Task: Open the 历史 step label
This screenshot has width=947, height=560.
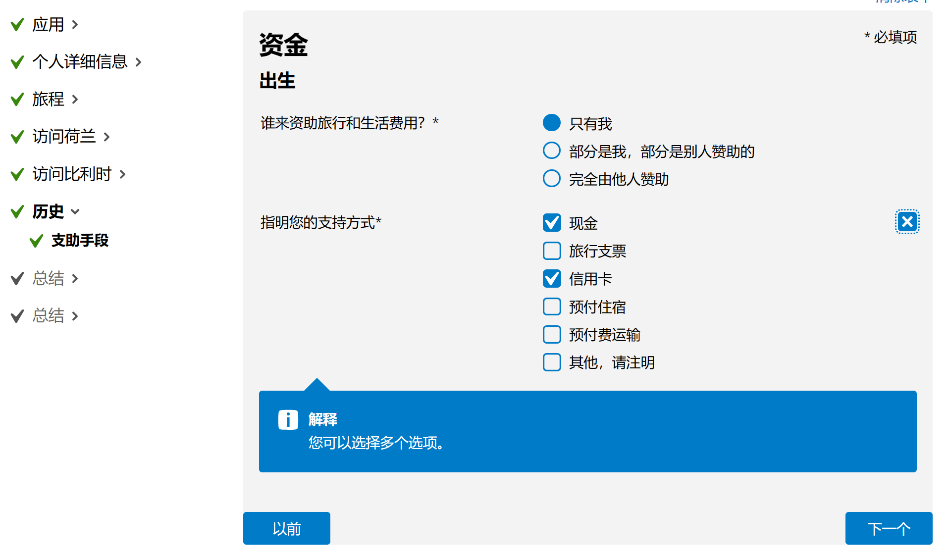Action: pos(48,211)
